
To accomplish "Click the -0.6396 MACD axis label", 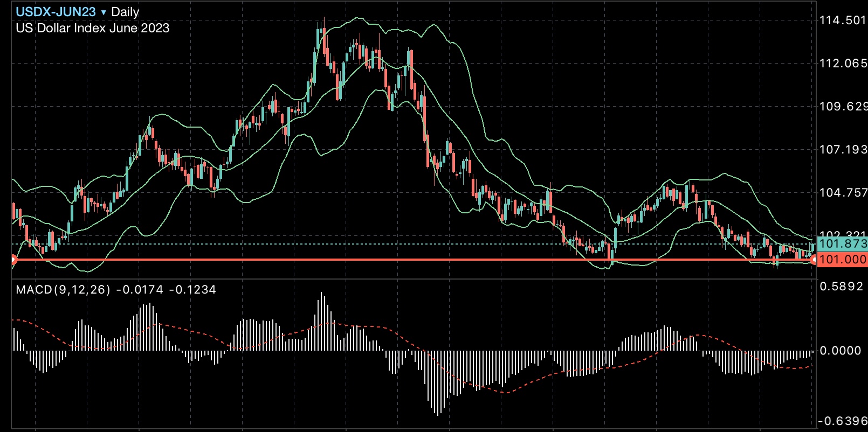I will click(842, 421).
